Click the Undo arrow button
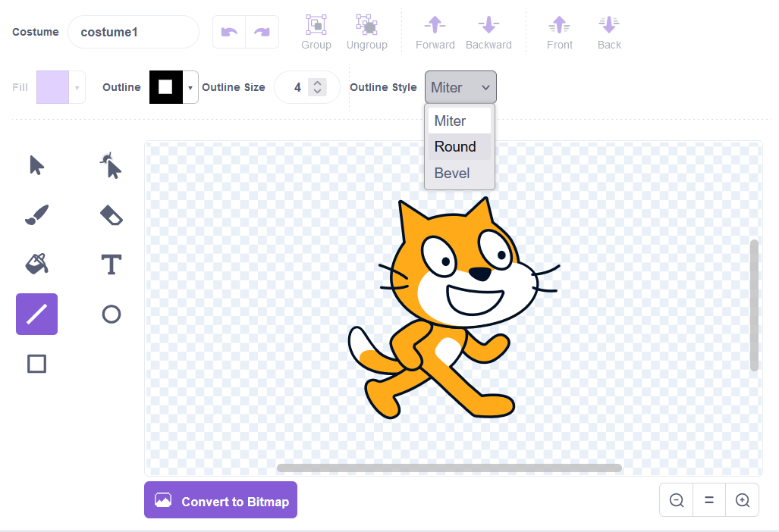 (x=229, y=32)
